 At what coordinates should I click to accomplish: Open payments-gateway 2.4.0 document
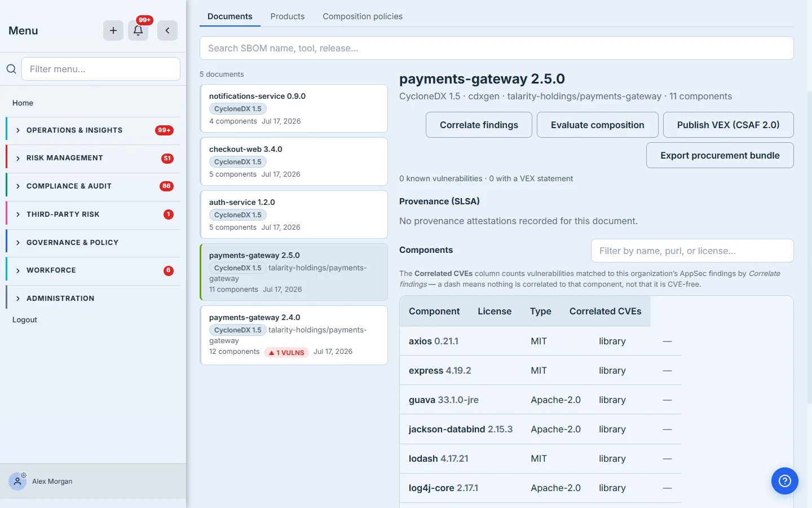[x=294, y=335]
